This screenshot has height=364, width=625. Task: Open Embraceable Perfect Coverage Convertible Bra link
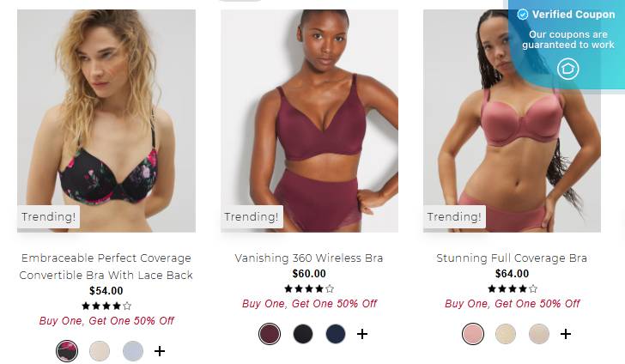(x=106, y=266)
